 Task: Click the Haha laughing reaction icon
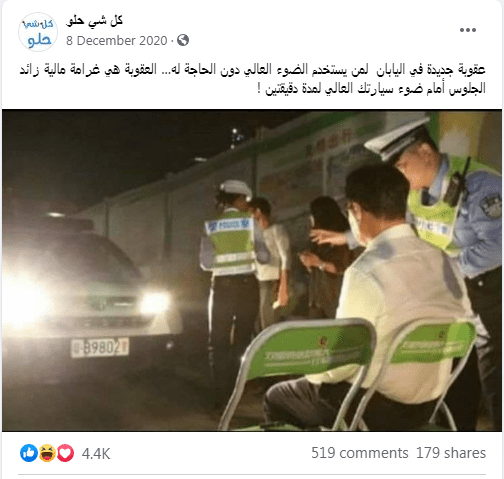(x=47, y=453)
